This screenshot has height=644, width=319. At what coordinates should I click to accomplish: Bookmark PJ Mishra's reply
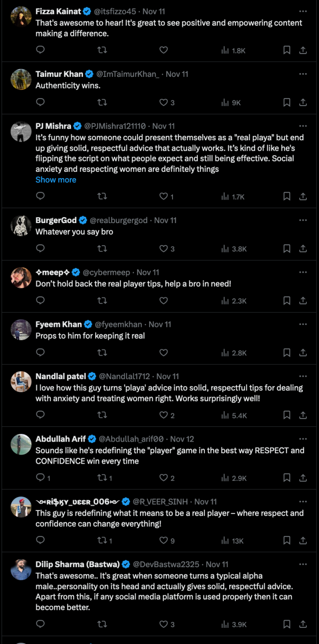287,196
